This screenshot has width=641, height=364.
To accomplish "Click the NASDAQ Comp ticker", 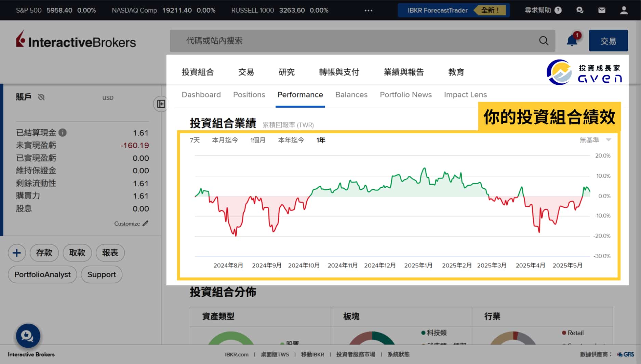I will click(163, 10).
